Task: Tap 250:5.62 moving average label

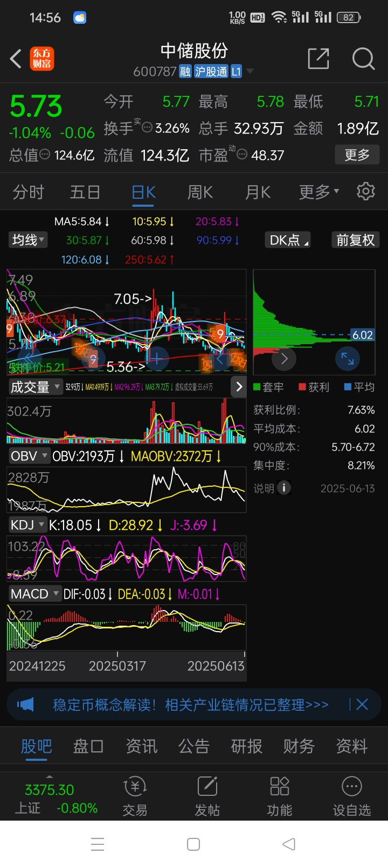Action: [150, 260]
